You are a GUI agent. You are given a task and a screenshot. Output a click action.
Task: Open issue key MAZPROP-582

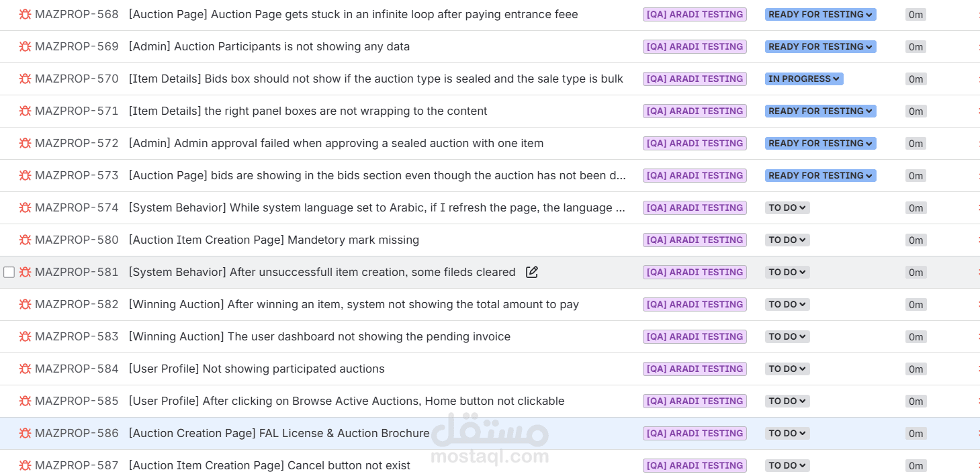77,304
